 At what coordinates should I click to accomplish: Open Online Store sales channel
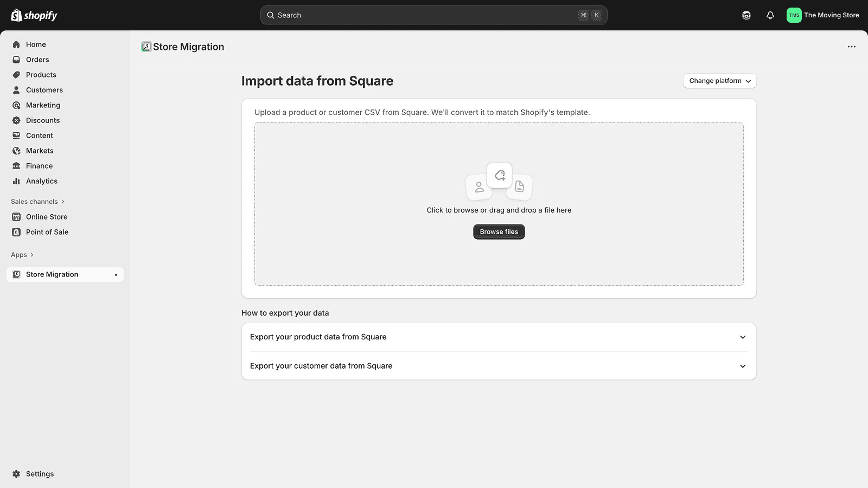coord(65,217)
